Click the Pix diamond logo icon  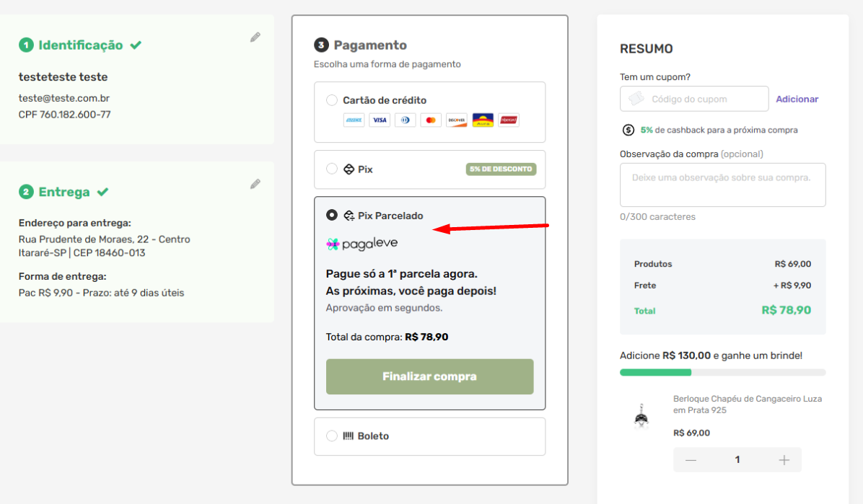(349, 169)
